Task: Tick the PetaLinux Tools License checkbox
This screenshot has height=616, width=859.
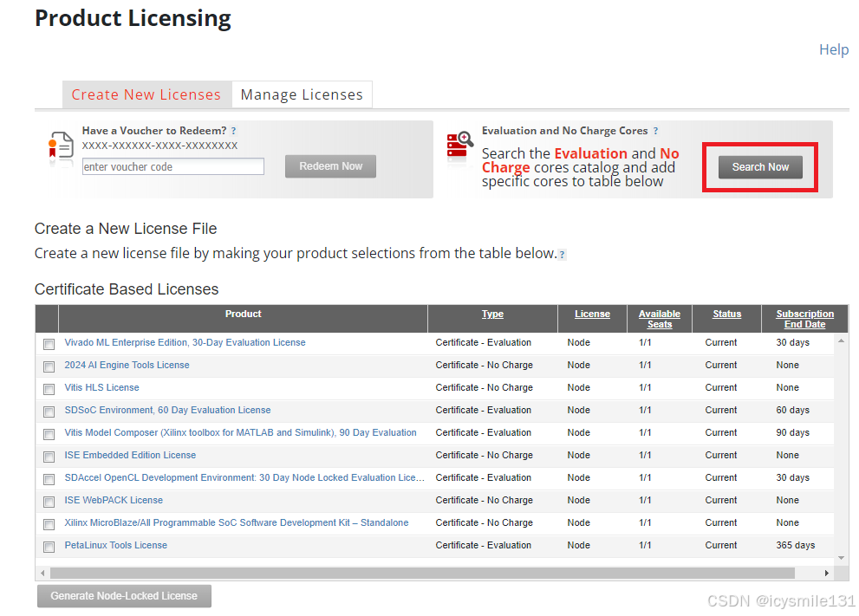Action: click(x=49, y=547)
